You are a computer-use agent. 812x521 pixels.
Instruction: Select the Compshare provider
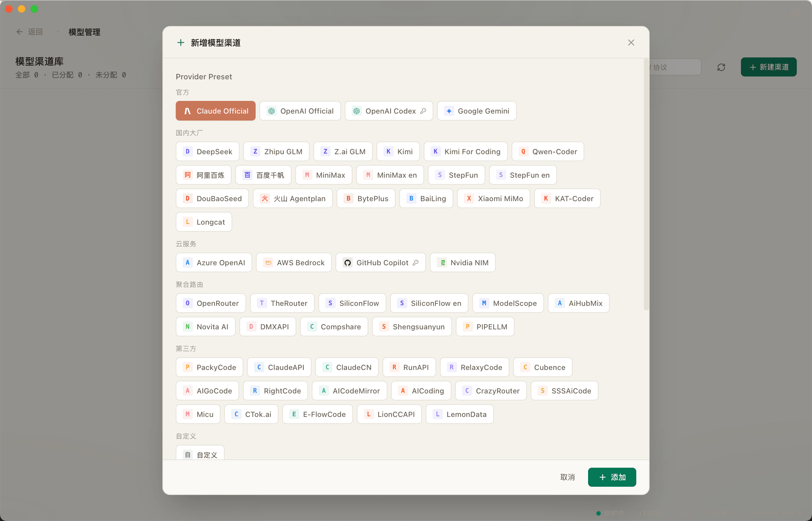pyautogui.click(x=334, y=326)
